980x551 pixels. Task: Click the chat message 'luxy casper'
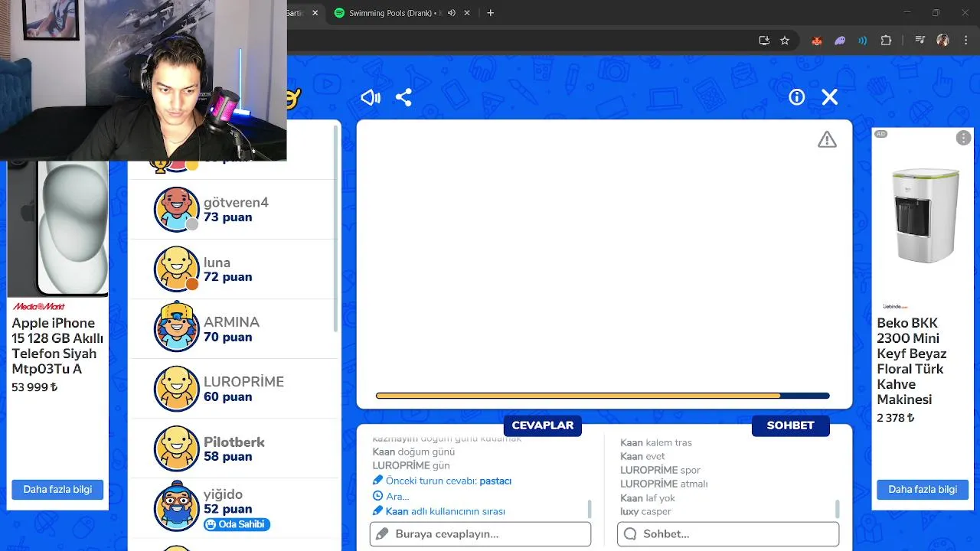[x=645, y=511]
